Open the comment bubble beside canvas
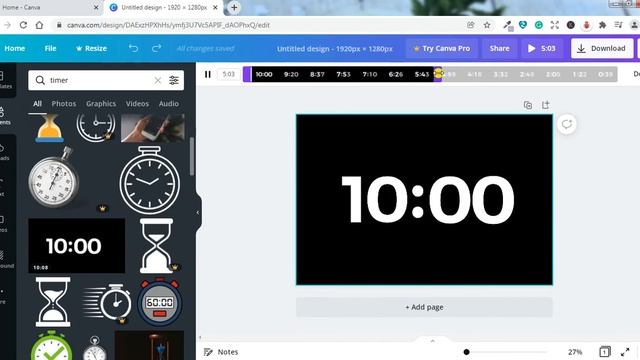 pyautogui.click(x=567, y=124)
